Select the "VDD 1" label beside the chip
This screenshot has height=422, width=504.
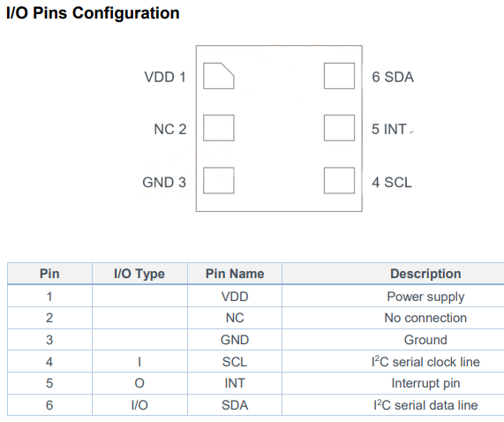pyautogui.click(x=165, y=77)
